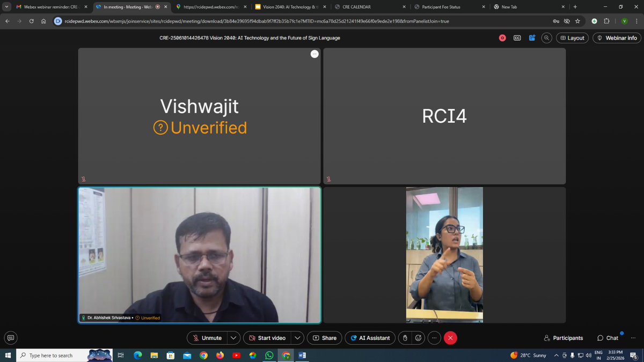Click the browser address bar URL

[x=256, y=21]
